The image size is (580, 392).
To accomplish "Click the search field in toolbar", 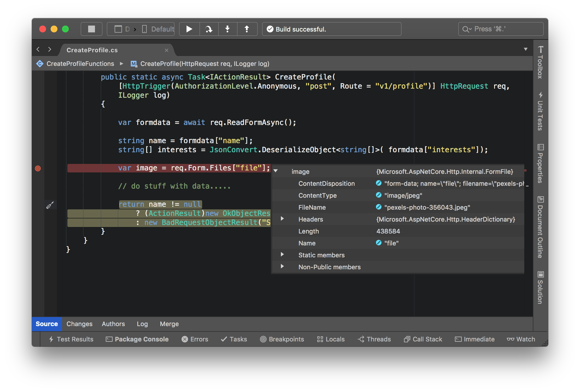I will pyautogui.click(x=501, y=29).
